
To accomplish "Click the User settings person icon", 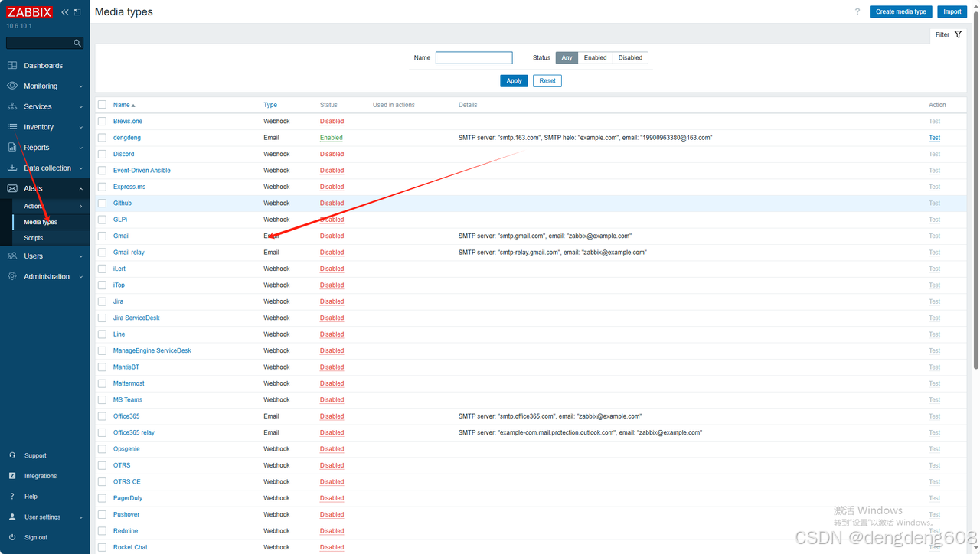I will (x=12, y=517).
